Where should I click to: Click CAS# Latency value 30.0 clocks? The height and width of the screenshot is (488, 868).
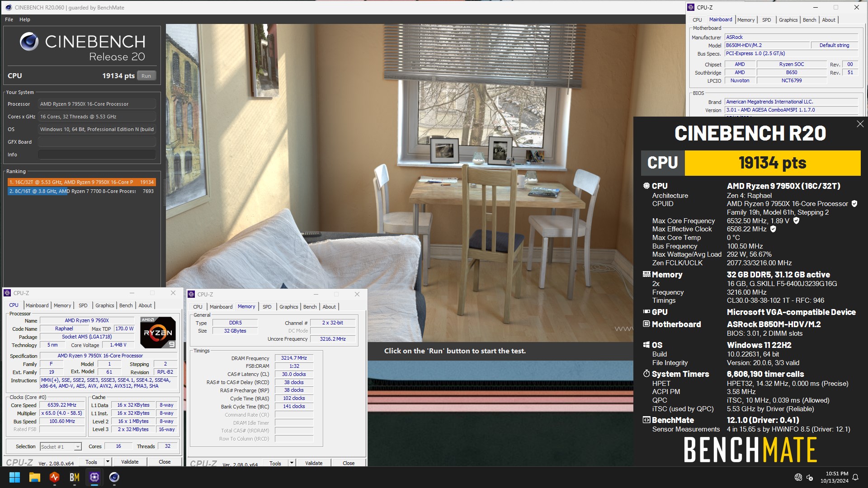pyautogui.click(x=294, y=374)
